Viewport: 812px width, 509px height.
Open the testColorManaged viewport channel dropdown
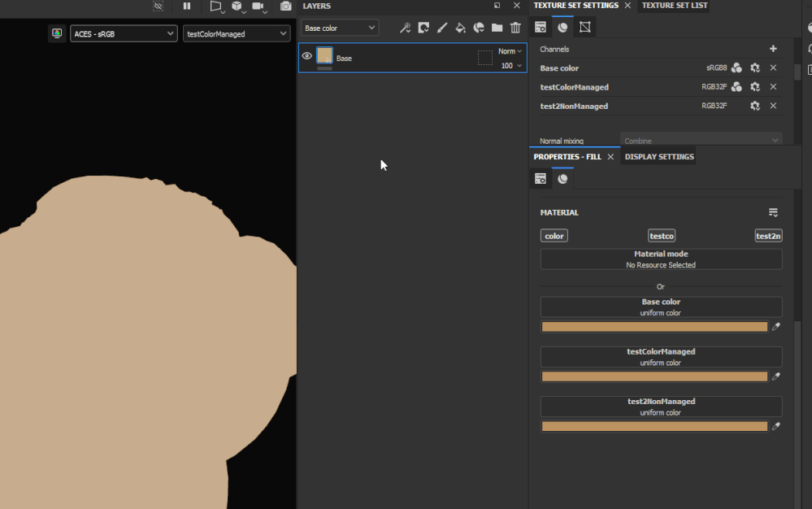tap(237, 33)
